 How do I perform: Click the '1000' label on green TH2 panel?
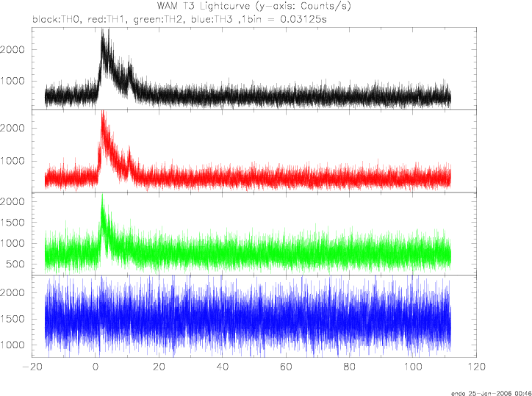click(12, 243)
